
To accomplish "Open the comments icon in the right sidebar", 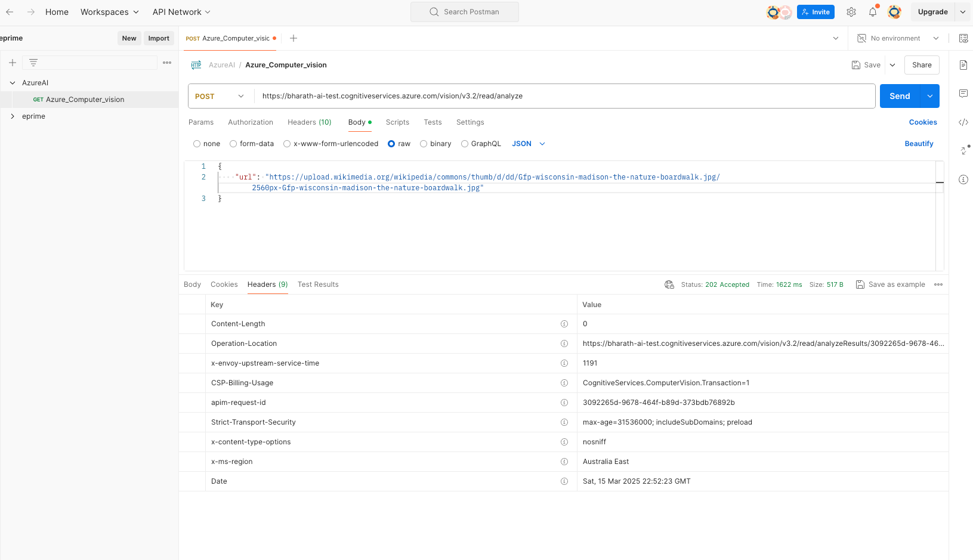I will [963, 94].
